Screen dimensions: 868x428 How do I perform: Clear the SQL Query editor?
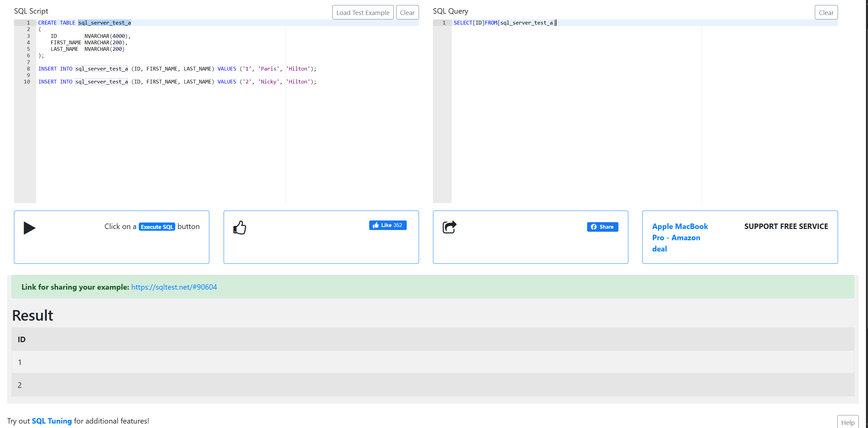(x=826, y=13)
